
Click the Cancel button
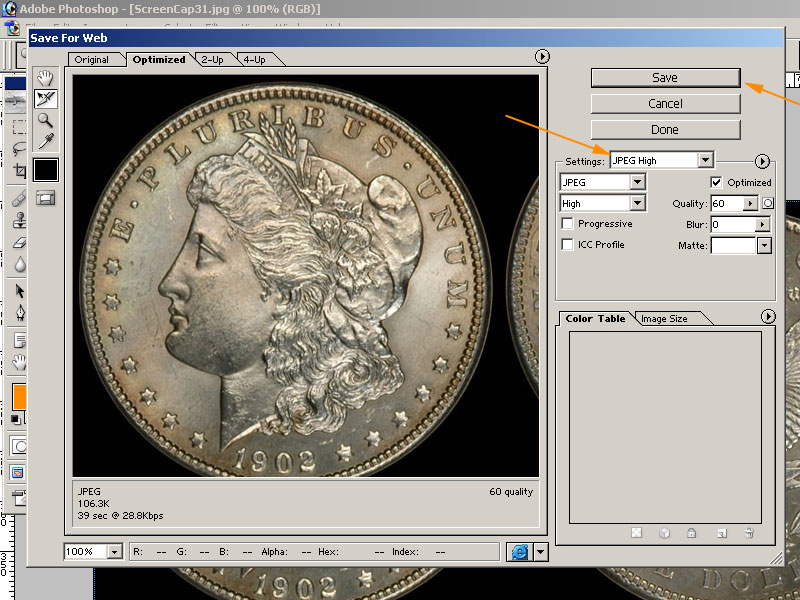(665, 104)
